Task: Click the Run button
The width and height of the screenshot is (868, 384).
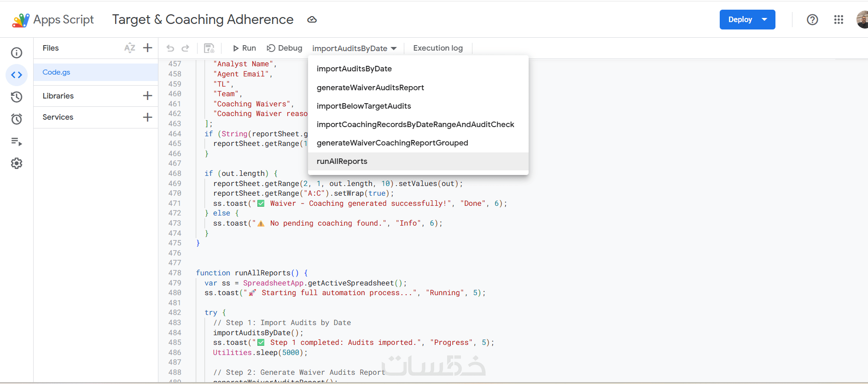Action: pyautogui.click(x=244, y=48)
